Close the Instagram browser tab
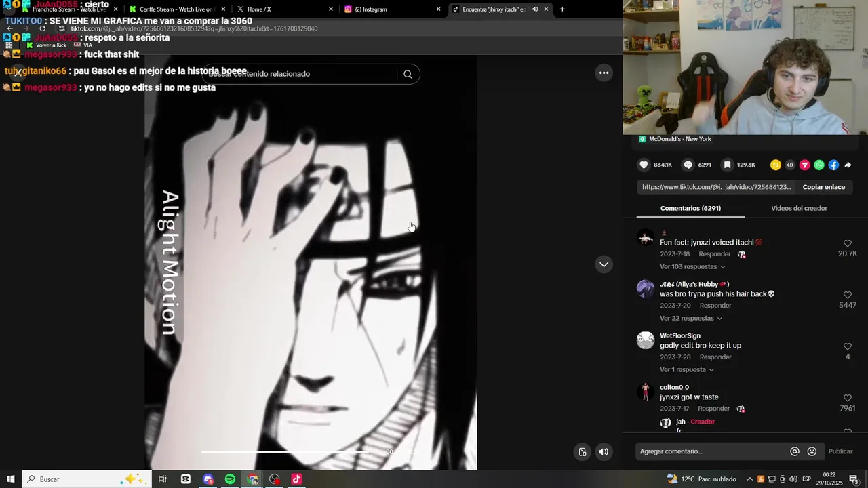The height and width of the screenshot is (488, 868). pyautogui.click(x=438, y=9)
